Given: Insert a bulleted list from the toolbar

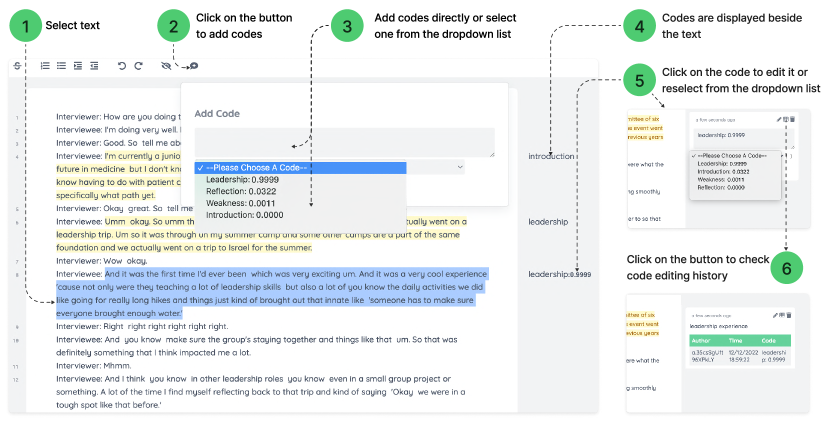Looking at the screenshot, I should (x=61, y=66).
